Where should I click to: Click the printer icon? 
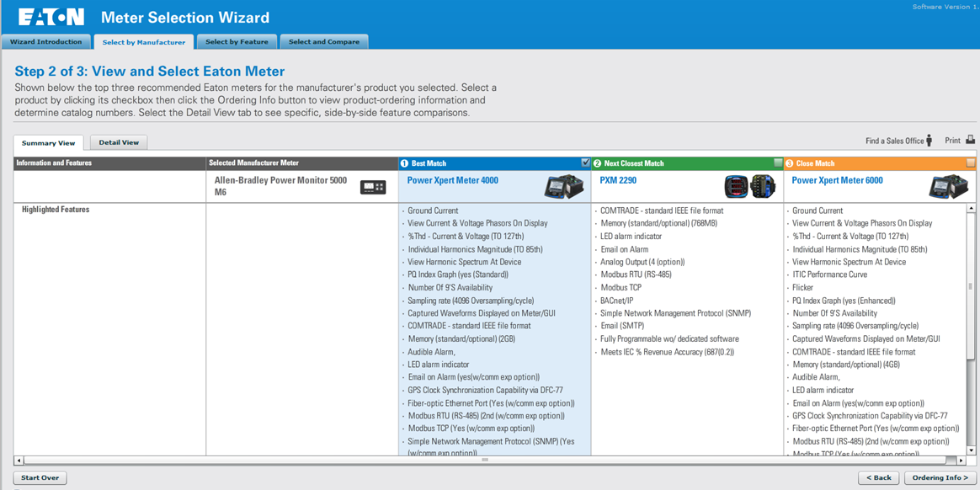[x=970, y=140]
